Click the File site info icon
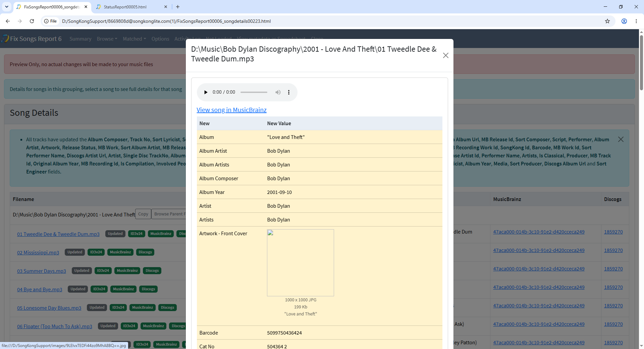This screenshot has height=349, width=644. click(x=50, y=21)
